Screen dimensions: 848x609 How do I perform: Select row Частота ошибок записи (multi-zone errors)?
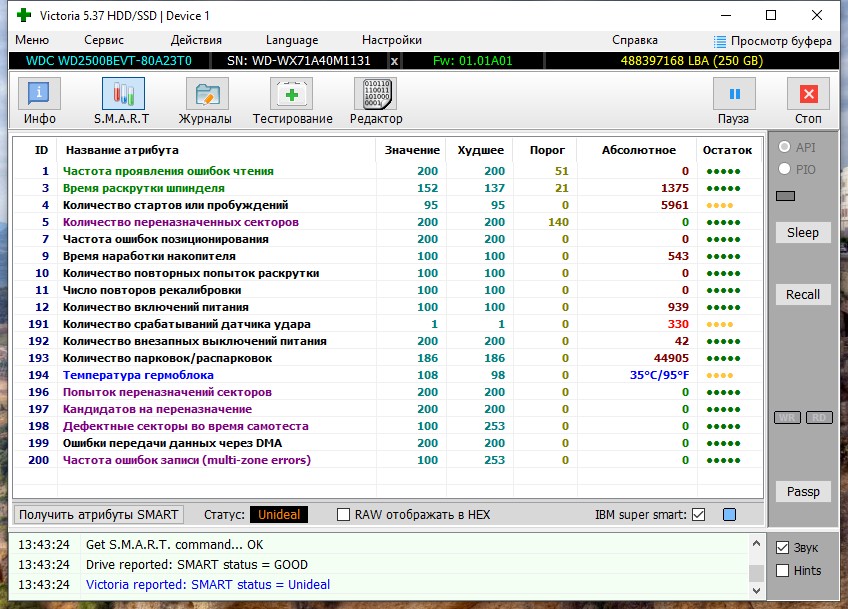click(388, 460)
